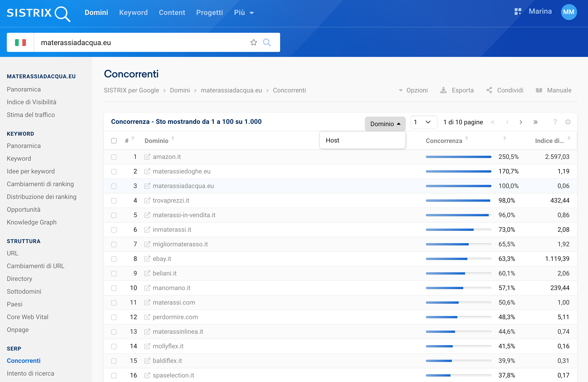Open the Domini nav tab
The width and height of the screenshot is (588, 382).
coord(96,13)
